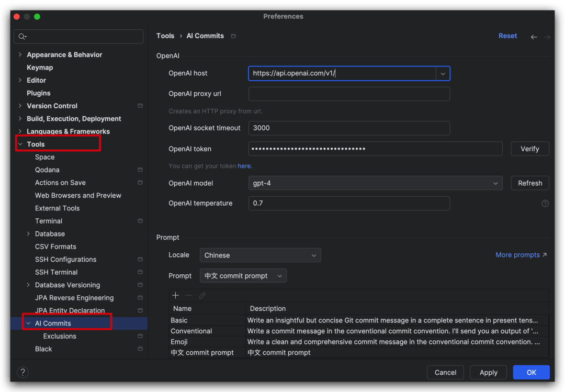Click the OpenAI proxy url field

(x=349, y=94)
